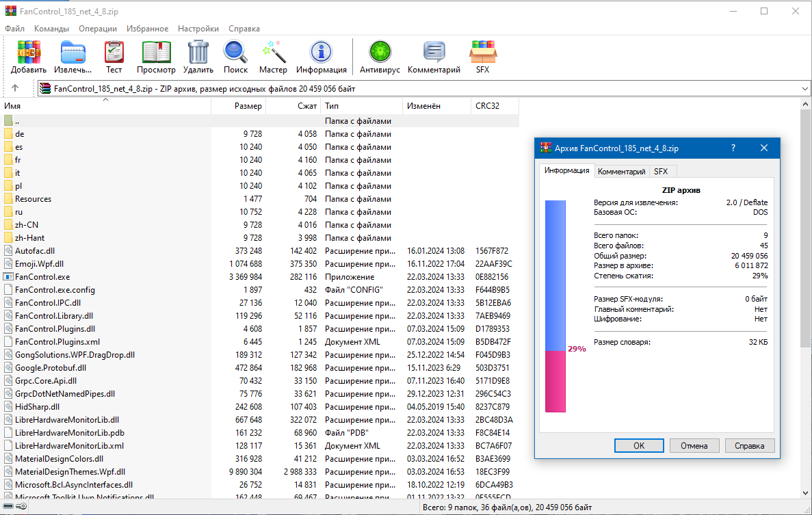Open the Операции menu
The height and width of the screenshot is (515, 812).
point(98,29)
